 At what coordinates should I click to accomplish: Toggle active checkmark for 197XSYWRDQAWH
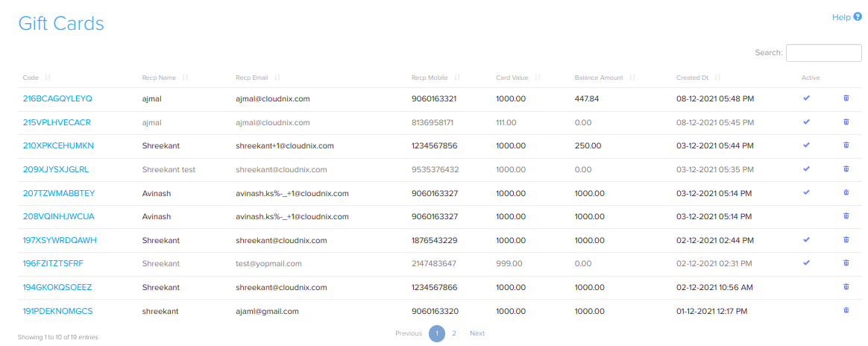coord(807,239)
